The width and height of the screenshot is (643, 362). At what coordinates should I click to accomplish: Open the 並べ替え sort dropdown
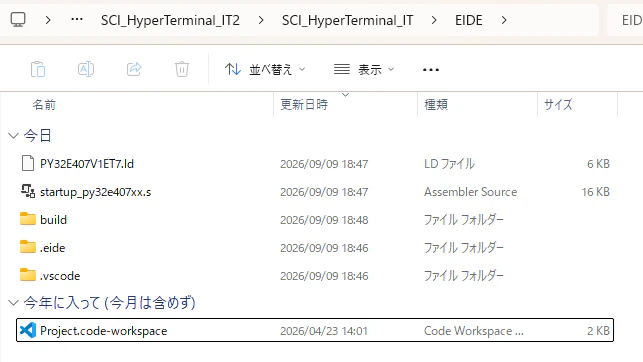pyautogui.click(x=265, y=69)
